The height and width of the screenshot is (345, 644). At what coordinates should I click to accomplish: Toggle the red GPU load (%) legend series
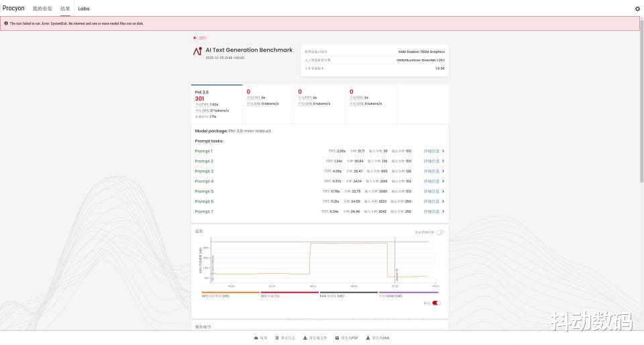coord(290,295)
